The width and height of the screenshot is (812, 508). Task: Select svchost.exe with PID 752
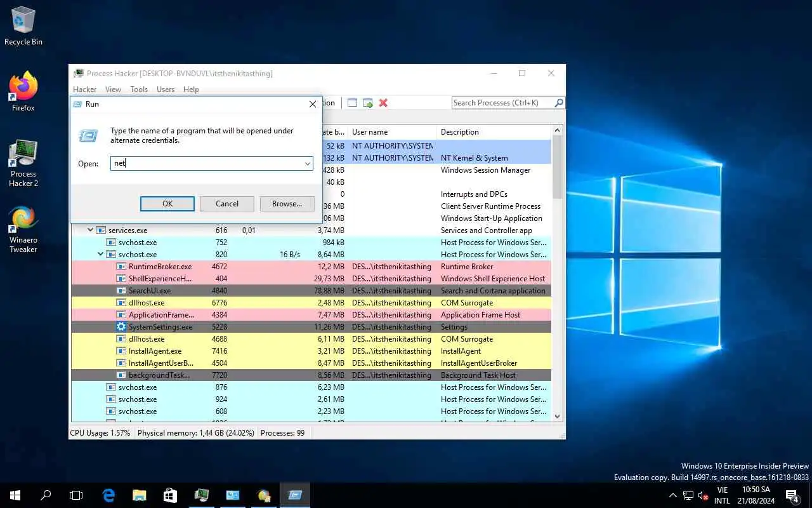pos(311,243)
